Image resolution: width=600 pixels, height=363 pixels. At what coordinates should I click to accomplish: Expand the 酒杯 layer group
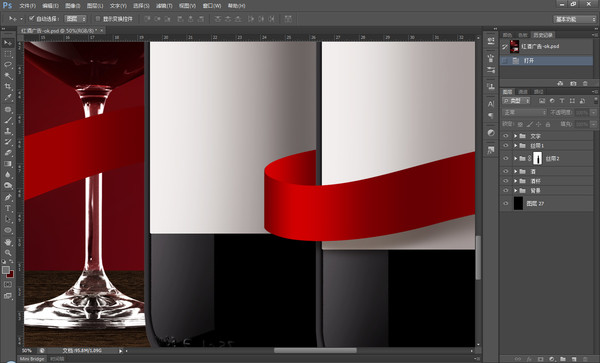pyautogui.click(x=515, y=181)
